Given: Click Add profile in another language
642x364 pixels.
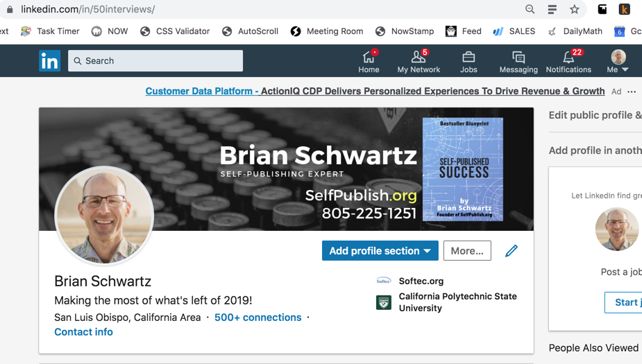Looking at the screenshot, I should [x=595, y=150].
